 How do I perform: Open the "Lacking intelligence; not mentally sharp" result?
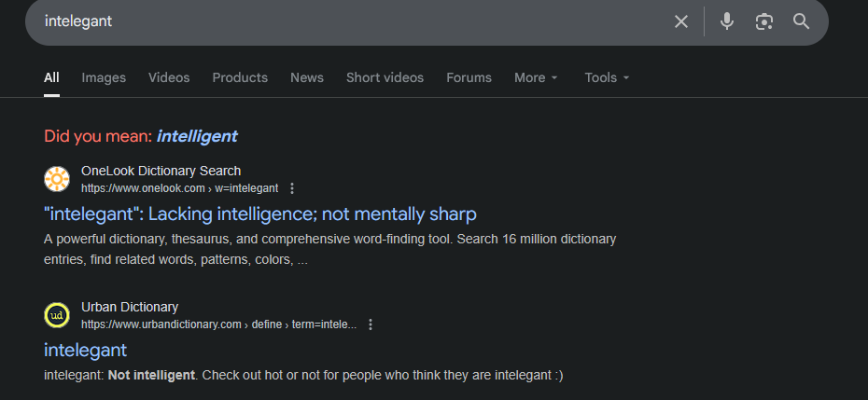click(260, 214)
